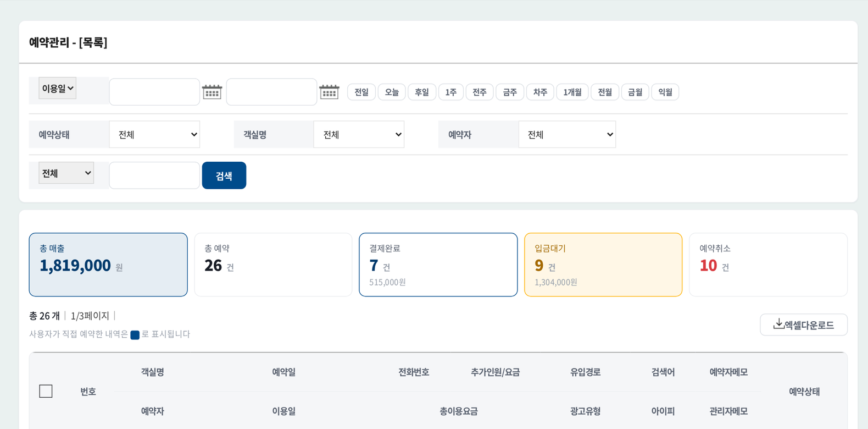This screenshot has width=868, height=429.
Task: Select the 후일 date shortcut
Action: [x=422, y=92]
